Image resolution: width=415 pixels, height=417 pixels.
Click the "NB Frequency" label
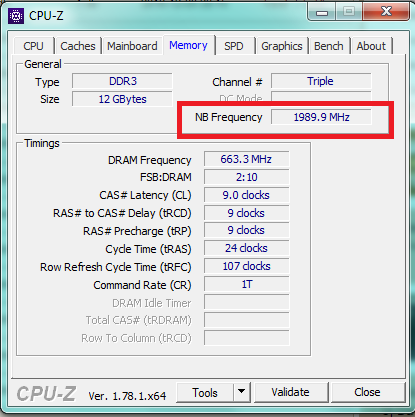pyautogui.click(x=229, y=117)
